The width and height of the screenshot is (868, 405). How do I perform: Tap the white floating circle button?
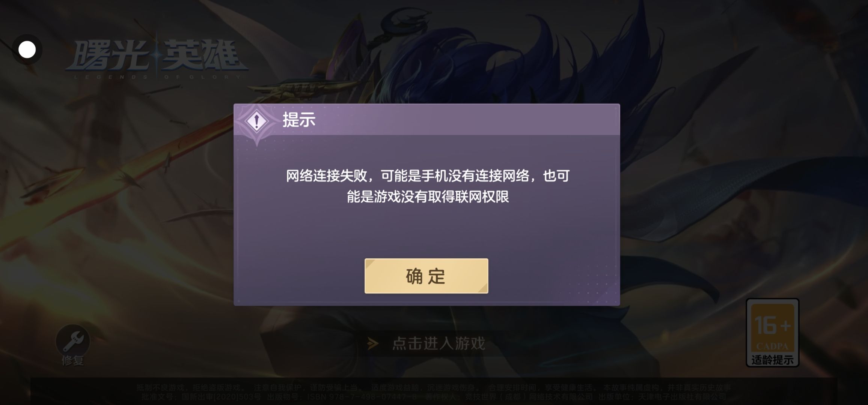27,50
